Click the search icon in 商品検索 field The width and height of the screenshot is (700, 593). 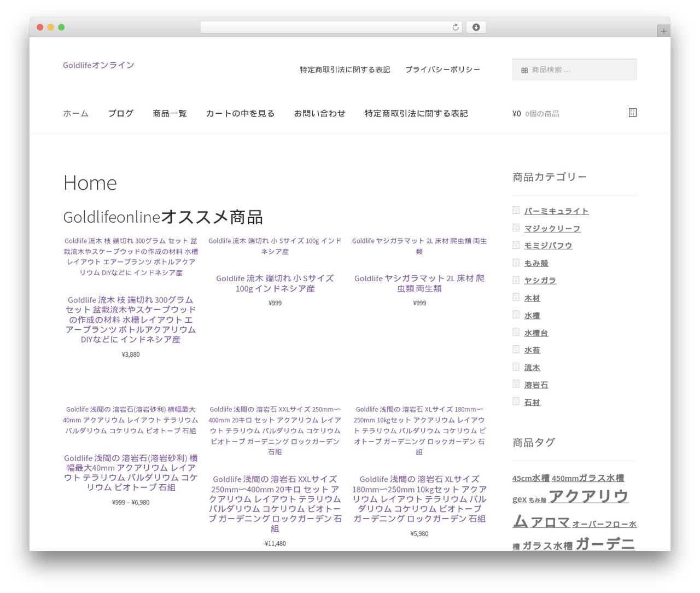coord(524,70)
